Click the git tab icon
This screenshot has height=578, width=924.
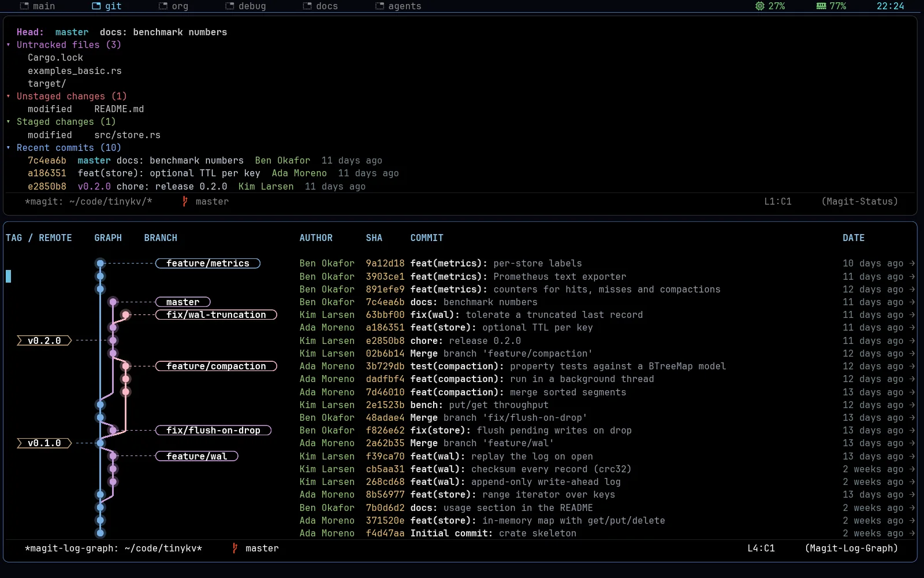tap(96, 6)
